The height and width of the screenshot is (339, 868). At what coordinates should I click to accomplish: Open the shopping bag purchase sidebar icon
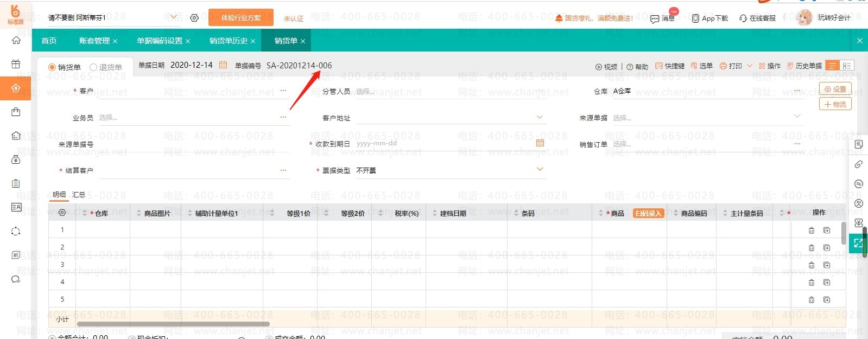[x=16, y=112]
